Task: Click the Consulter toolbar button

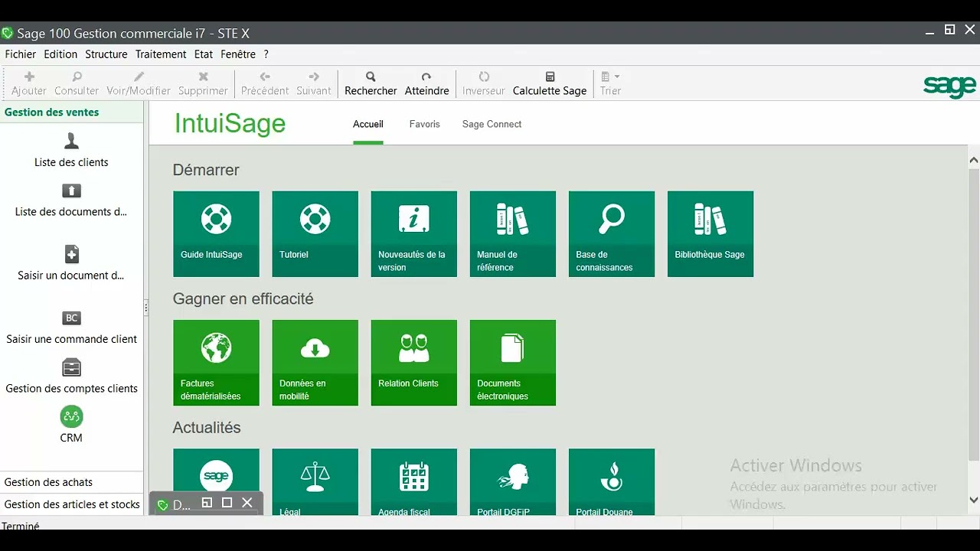Action: (77, 83)
